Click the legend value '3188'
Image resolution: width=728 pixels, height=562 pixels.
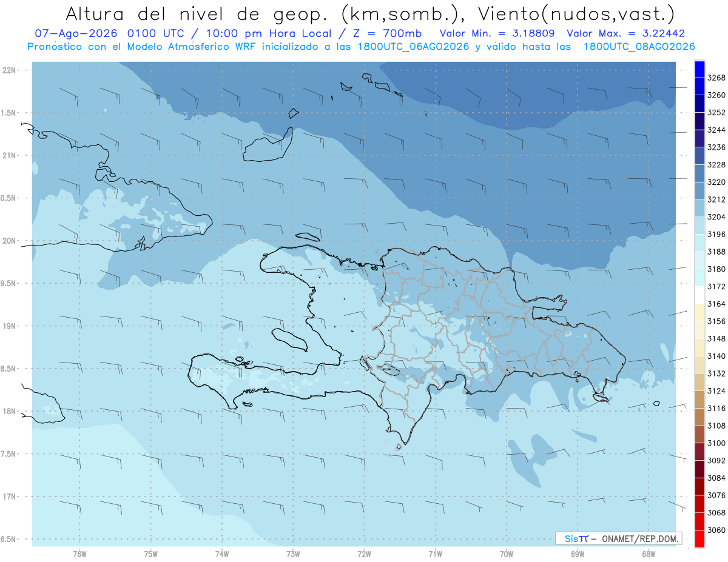pos(716,252)
